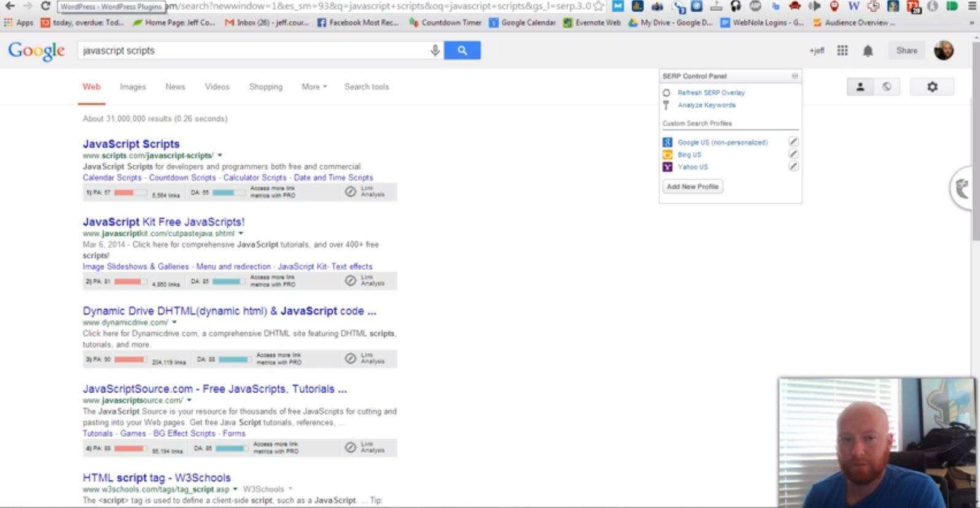Viewport: 980px width, 508px height.
Task: Open Link Analysis for javascriptsource.com result
Action: (365, 448)
